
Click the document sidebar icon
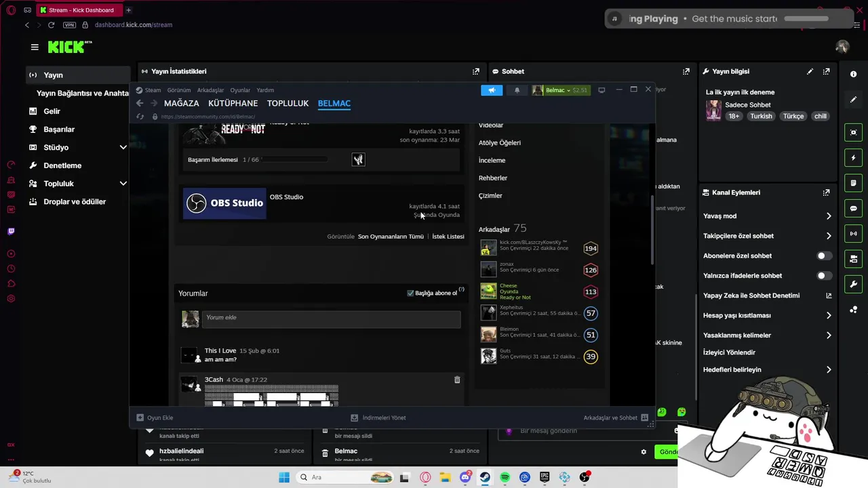point(853,183)
